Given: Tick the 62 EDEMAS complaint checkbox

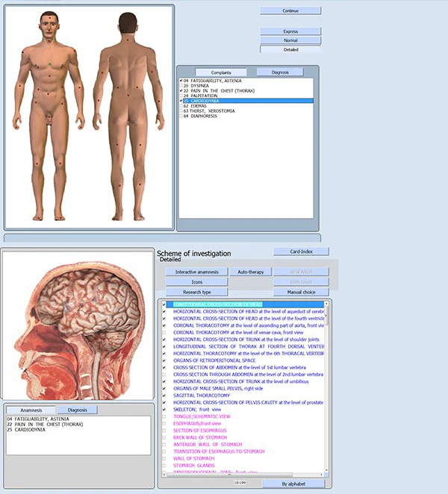Looking at the screenshot, I should coord(181,106).
